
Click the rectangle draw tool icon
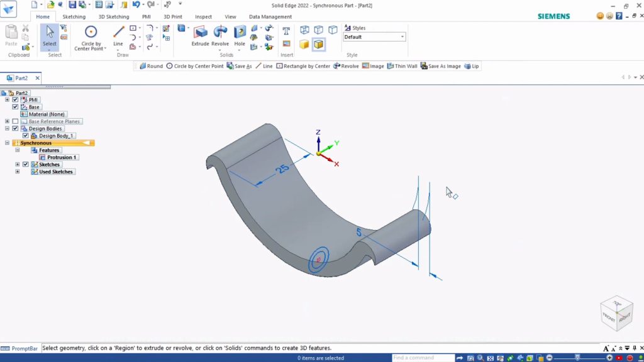coord(133,28)
